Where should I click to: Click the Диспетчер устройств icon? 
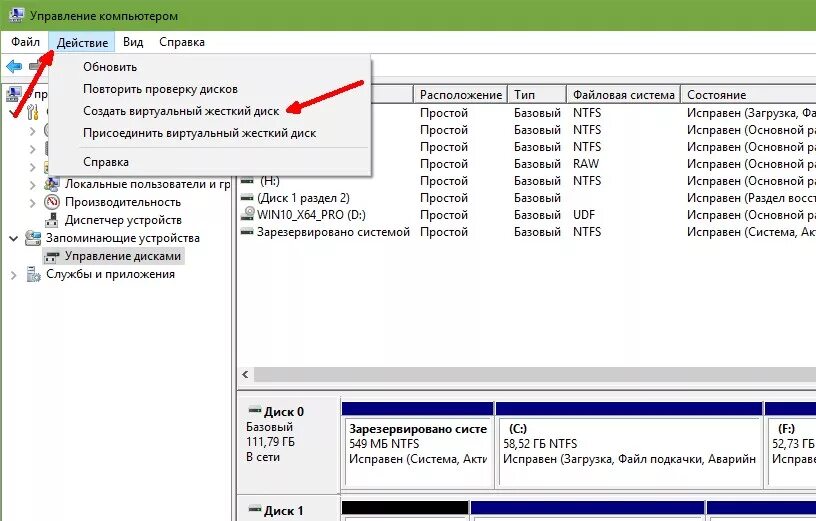point(52,220)
